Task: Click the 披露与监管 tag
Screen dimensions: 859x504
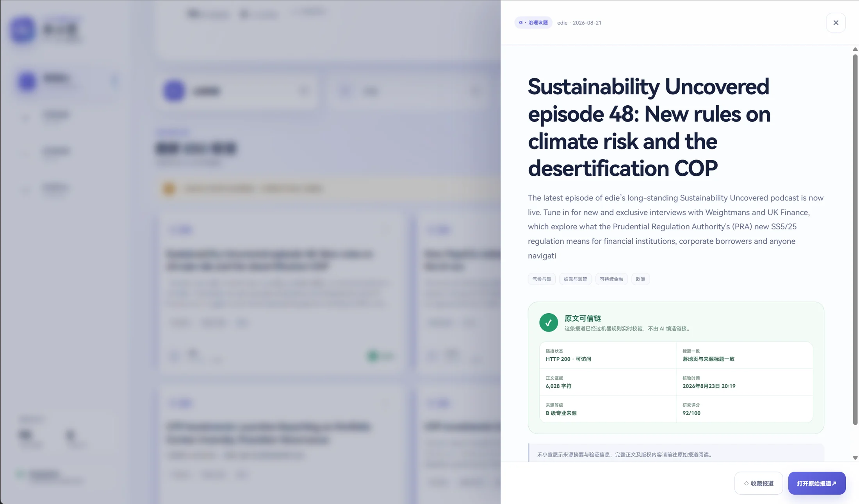Action: (576, 279)
